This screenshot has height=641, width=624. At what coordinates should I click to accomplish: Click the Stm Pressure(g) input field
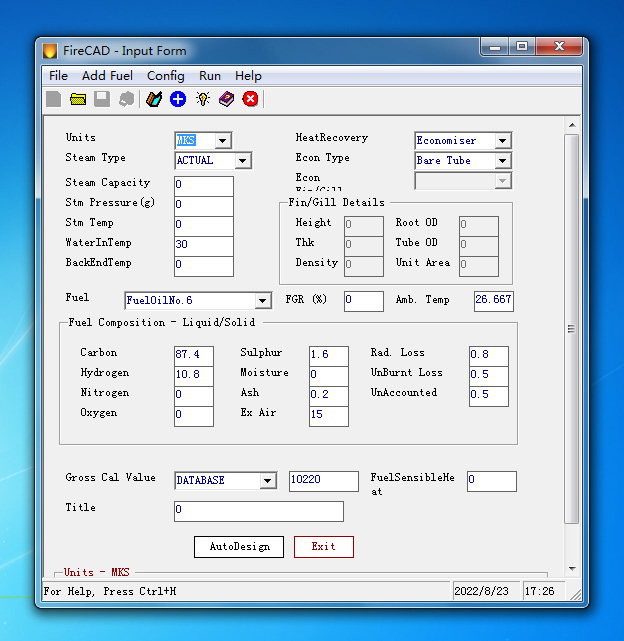[204, 206]
